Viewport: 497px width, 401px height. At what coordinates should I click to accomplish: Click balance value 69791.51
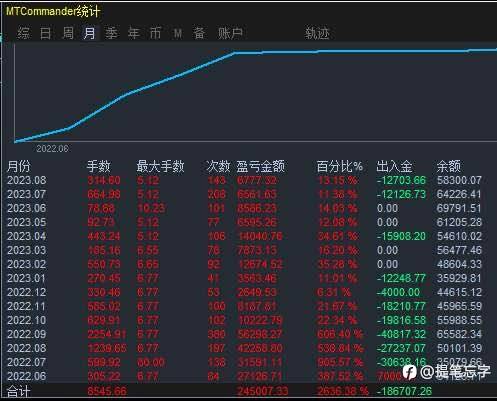coord(459,208)
